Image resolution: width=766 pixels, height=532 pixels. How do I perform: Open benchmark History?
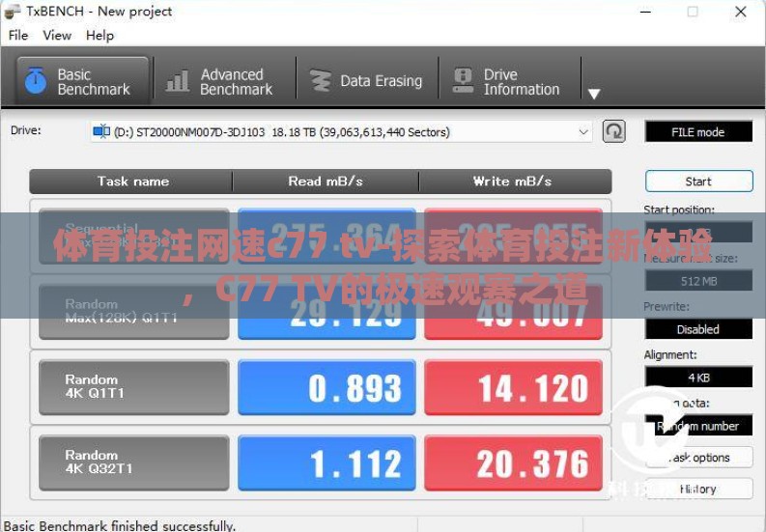[698, 489]
